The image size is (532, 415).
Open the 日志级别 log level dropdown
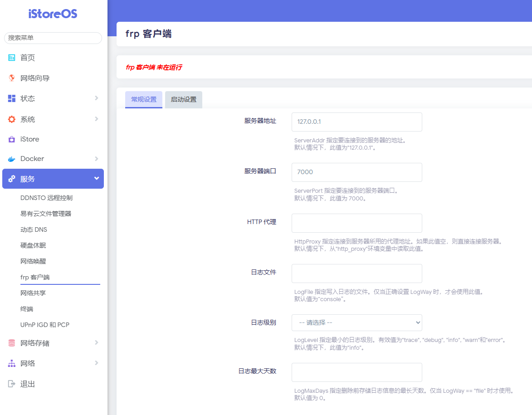pyautogui.click(x=356, y=322)
